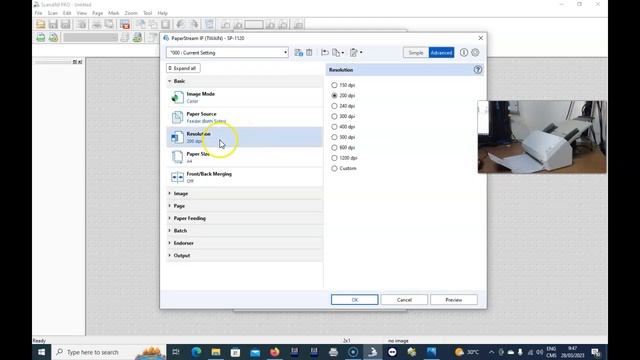Open the information icon near Advanced button
The image size is (640, 360).
pyautogui.click(x=464, y=53)
